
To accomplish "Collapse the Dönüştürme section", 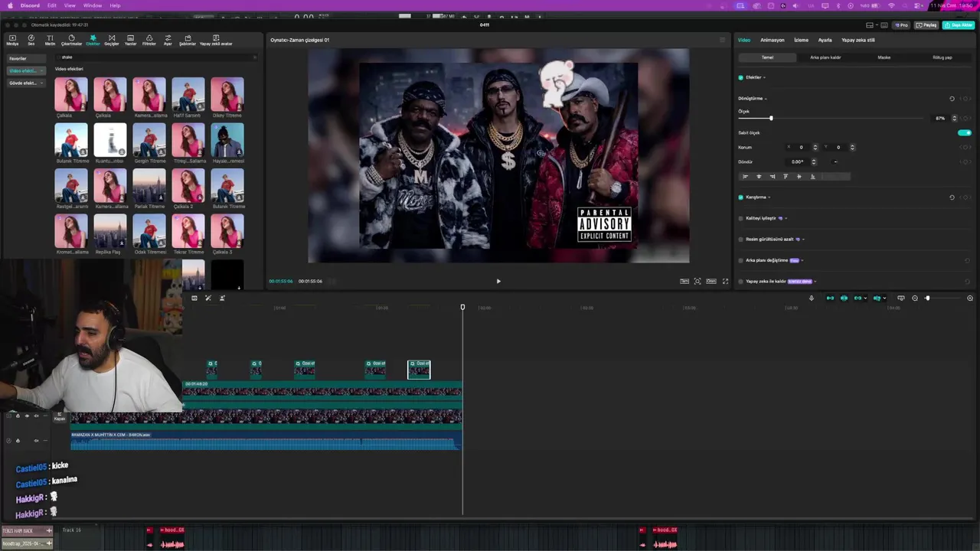I will [766, 99].
